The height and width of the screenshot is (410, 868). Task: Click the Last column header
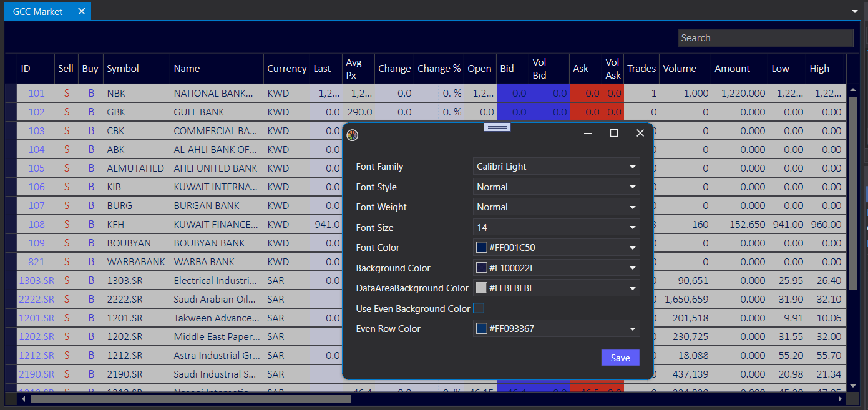[326, 69]
